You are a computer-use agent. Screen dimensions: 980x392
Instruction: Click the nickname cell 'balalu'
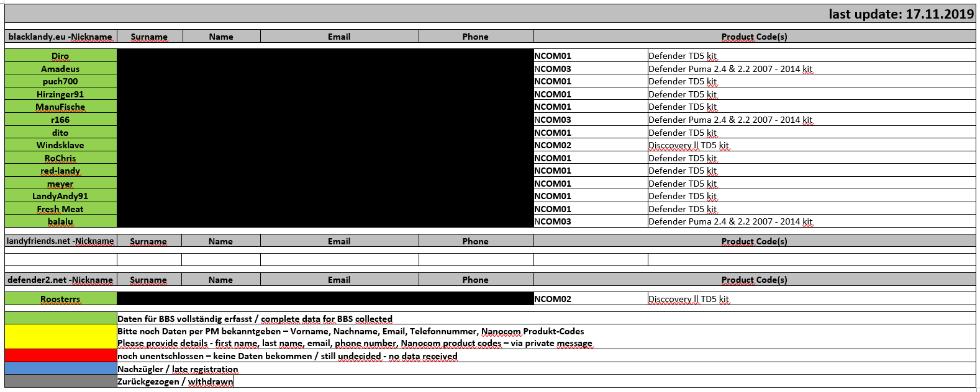pos(60,221)
